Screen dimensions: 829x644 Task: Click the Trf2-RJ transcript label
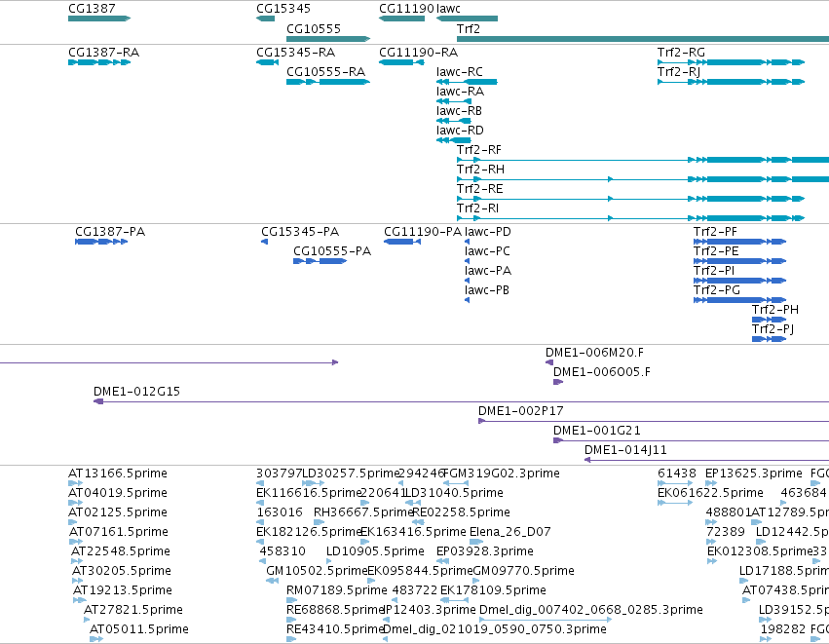(679, 72)
